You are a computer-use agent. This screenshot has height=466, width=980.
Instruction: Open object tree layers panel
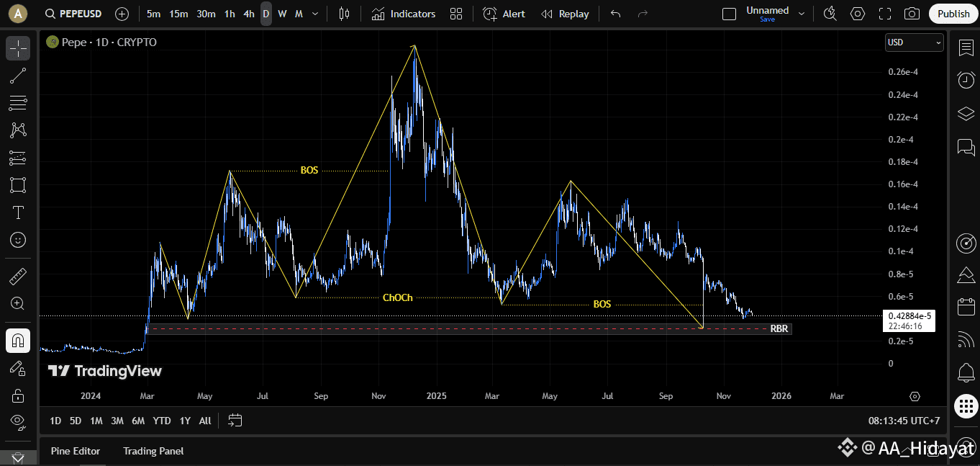coord(966,114)
